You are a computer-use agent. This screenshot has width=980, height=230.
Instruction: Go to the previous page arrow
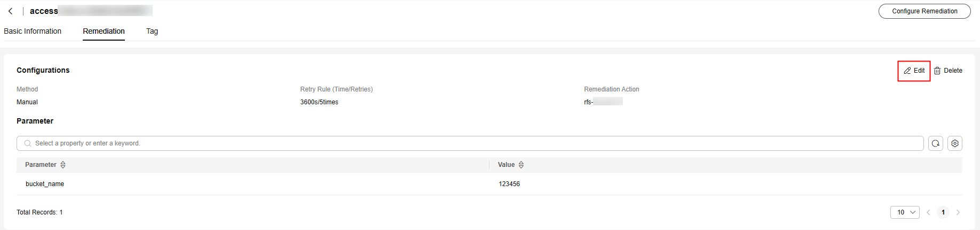pyautogui.click(x=928, y=212)
